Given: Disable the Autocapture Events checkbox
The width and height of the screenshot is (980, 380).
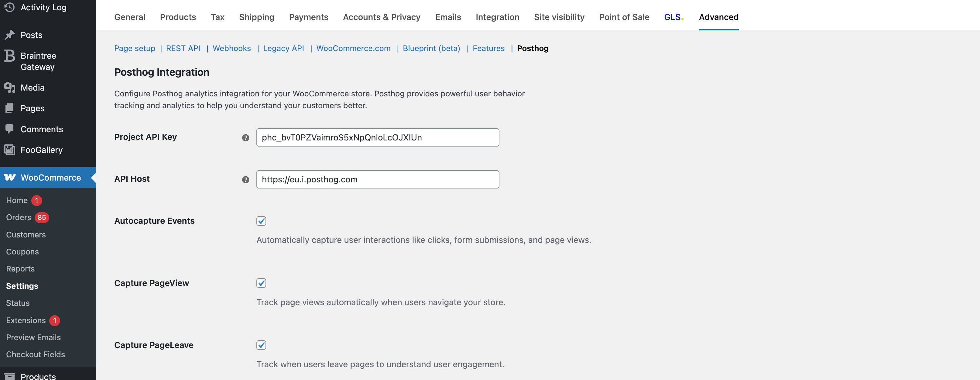Looking at the screenshot, I should 261,220.
